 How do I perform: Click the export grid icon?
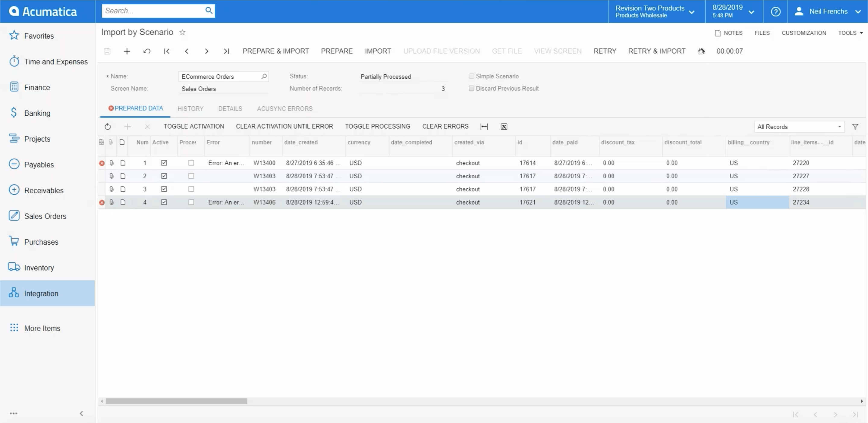pyautogui.click(x=503, y=127)
